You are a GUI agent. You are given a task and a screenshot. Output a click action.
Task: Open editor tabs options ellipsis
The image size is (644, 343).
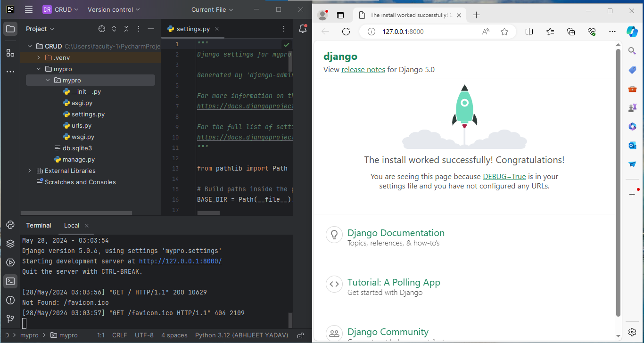283,29
